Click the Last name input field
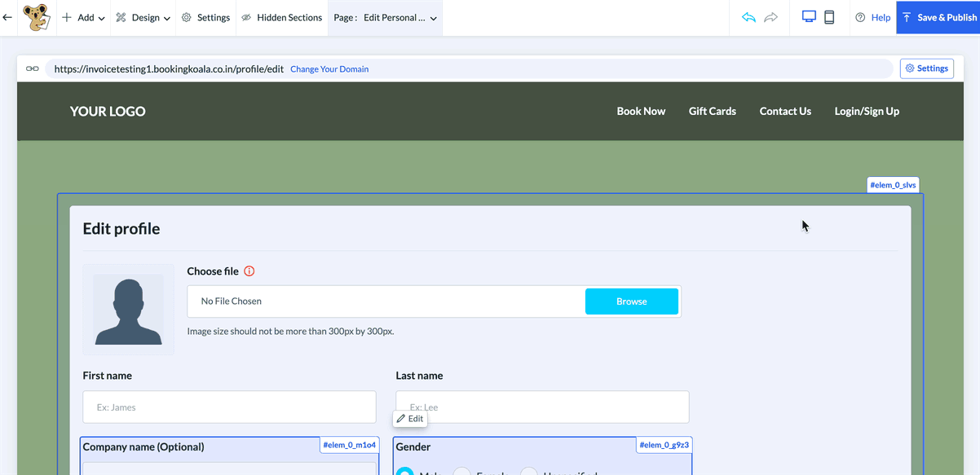 pos(542,407)
